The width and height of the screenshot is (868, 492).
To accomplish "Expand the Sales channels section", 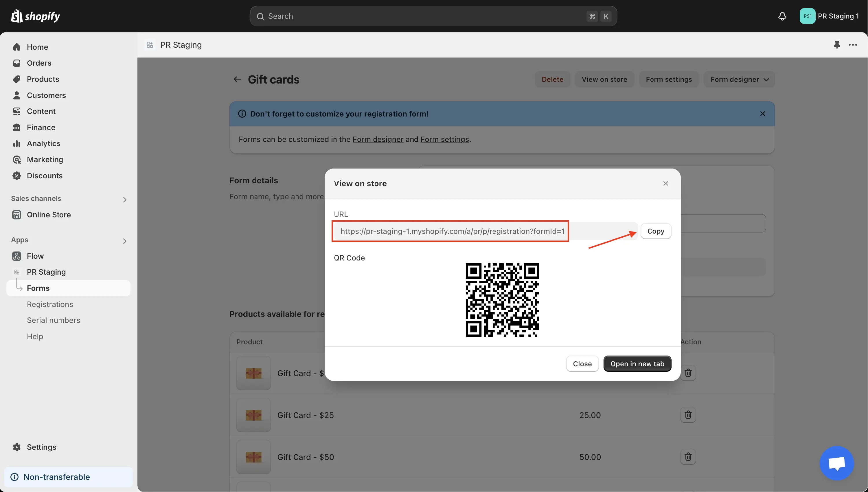I will (x=125, y=199).
